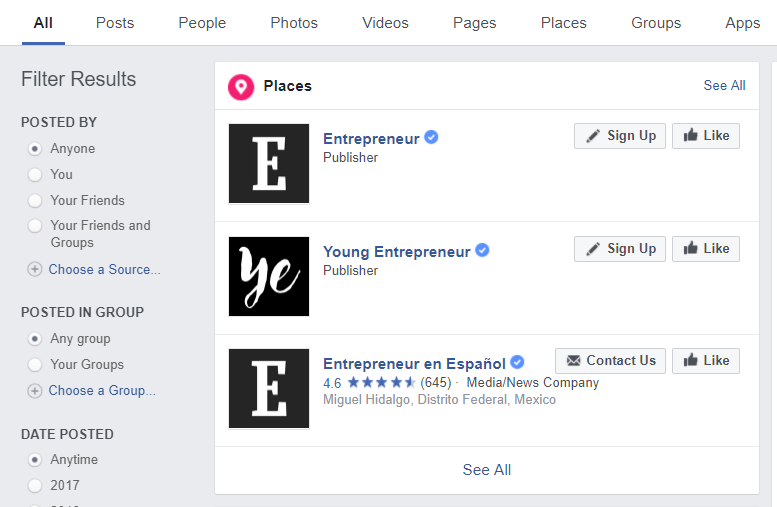Sign up on the Young Entrepreneur page

(x=621, y=249)
